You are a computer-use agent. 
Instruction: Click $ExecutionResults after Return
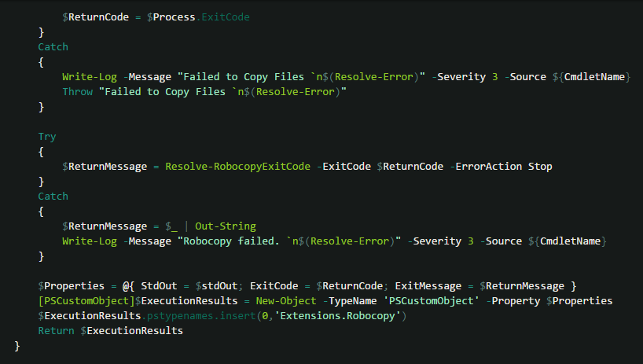click(x=131, y=331)
